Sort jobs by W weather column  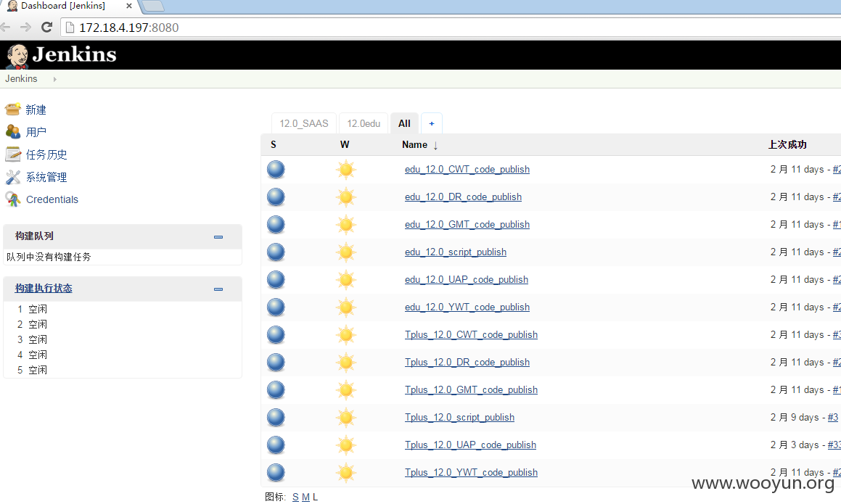345,145
